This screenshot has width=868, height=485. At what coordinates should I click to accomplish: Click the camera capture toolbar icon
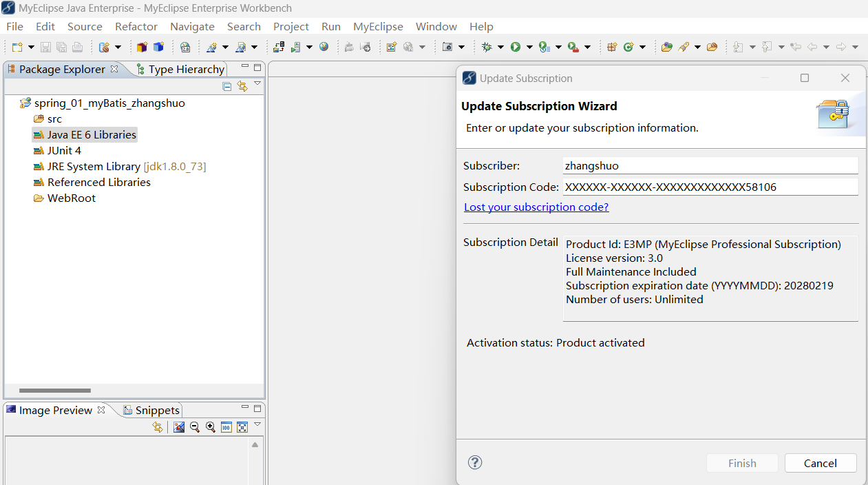click(447, 47)
